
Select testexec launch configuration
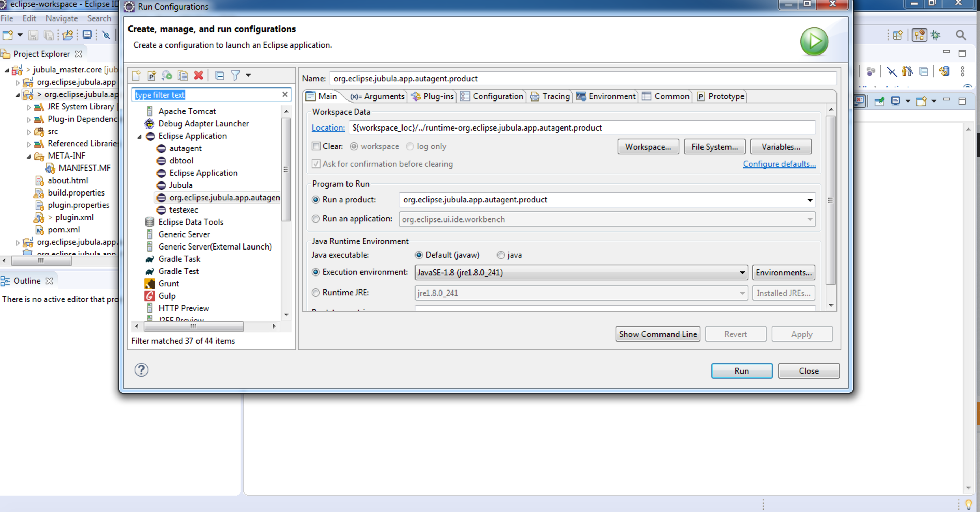click(x=183, y=210)
